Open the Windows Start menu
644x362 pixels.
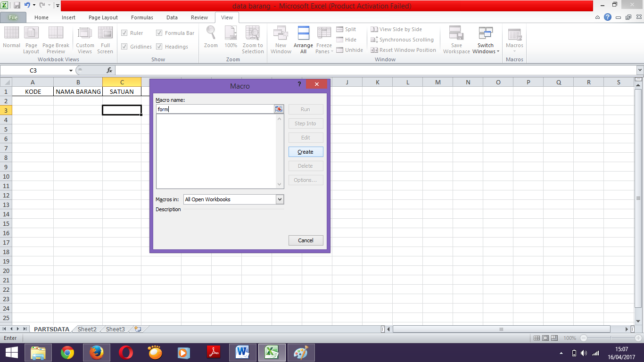click(12, 352)
